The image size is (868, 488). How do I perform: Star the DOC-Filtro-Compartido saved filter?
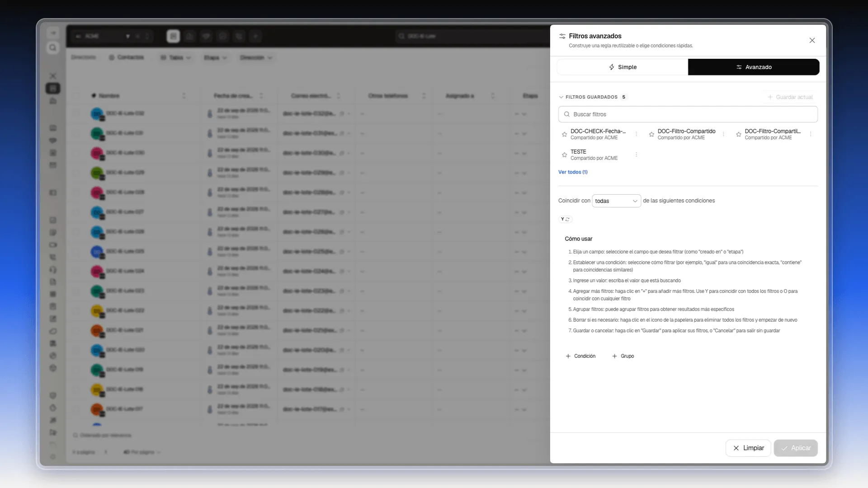click(651, 134)
